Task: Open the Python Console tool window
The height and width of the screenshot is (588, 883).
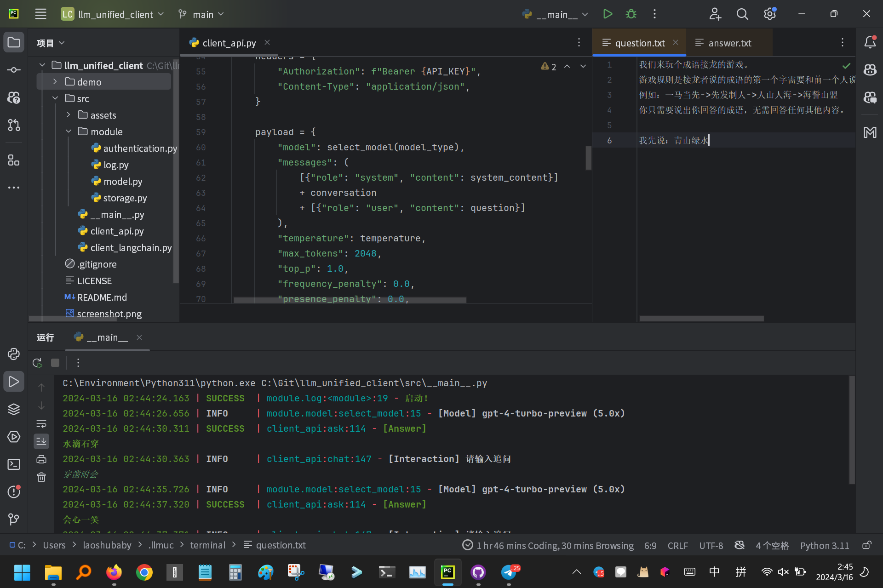Action: pos(14,354)
